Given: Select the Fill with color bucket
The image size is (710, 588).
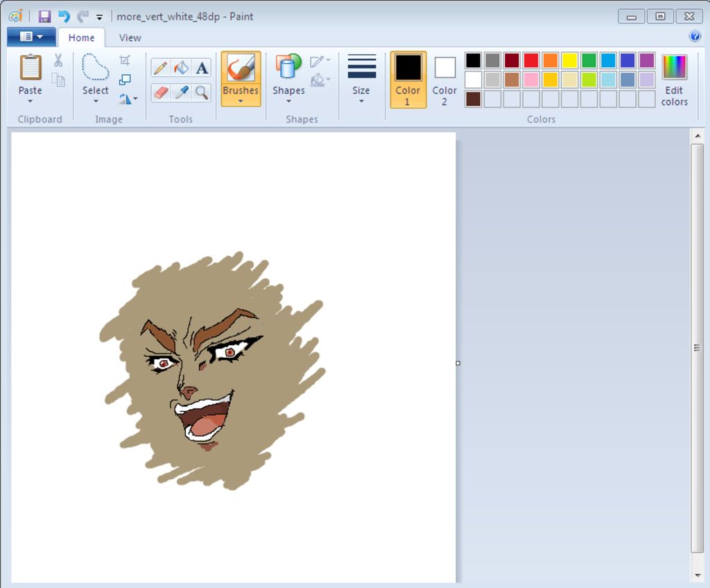Looking at the screenshot, I should click(181, 67).
